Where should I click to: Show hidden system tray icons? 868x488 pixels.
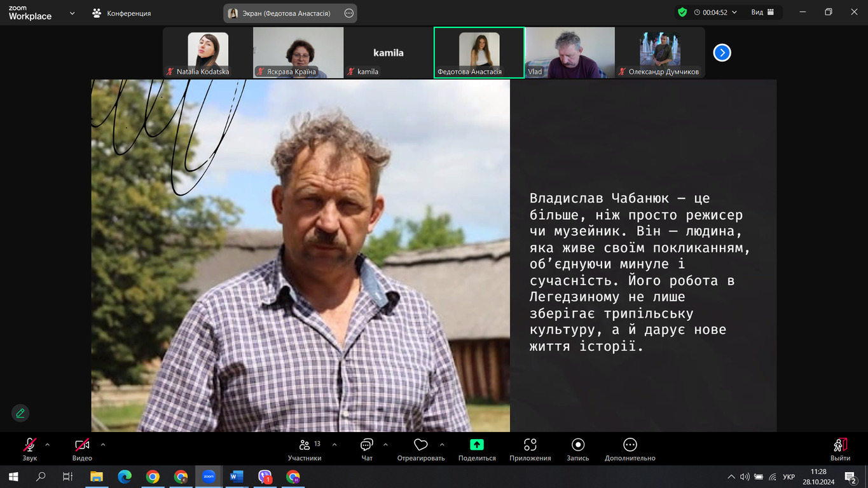tap(731, 477)
